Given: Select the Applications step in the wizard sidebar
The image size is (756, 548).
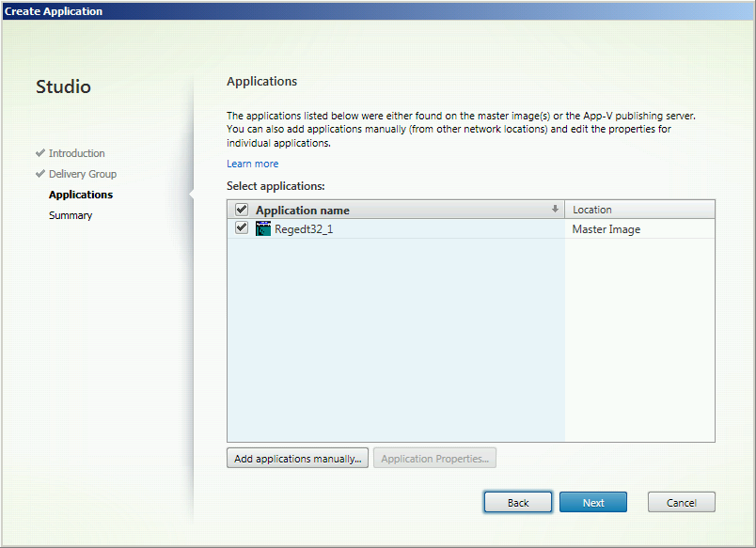Looking at the screenshot, I should 80,195.
